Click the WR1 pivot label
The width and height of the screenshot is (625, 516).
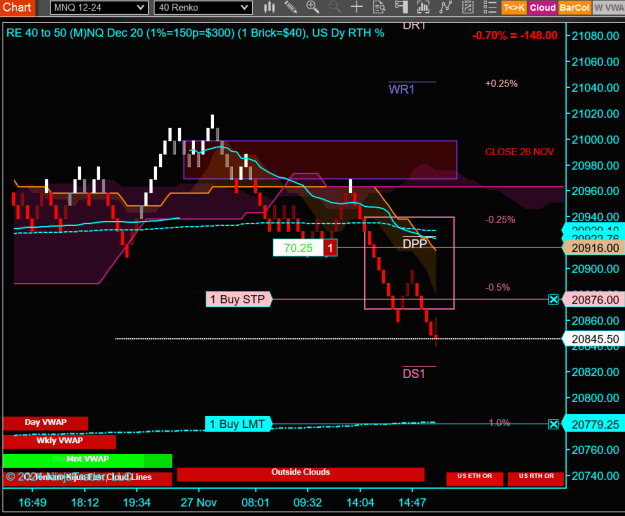pos(401,89)
